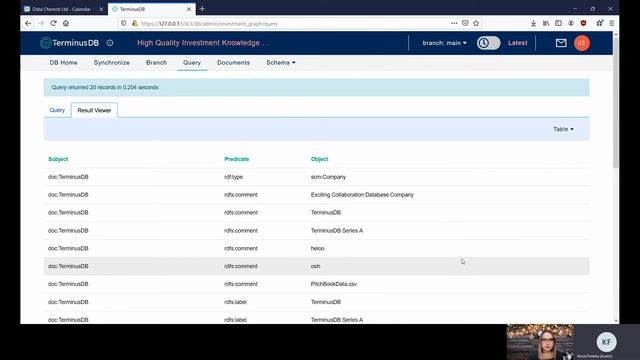Image resolution: width=640 pixels, height=360 pixels.
Task: Close the Data Chemist Calendar tab
Action: [101, 9]
